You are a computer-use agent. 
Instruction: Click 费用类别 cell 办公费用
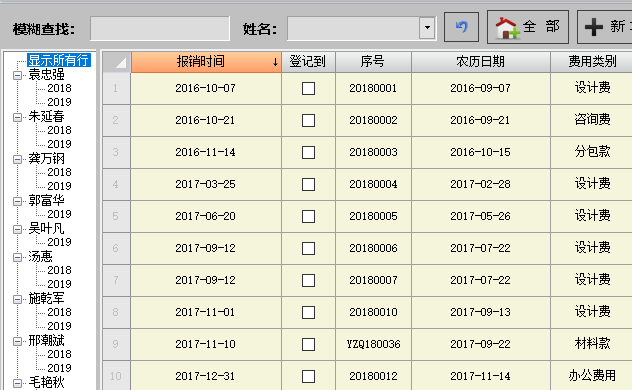(592, 375)
